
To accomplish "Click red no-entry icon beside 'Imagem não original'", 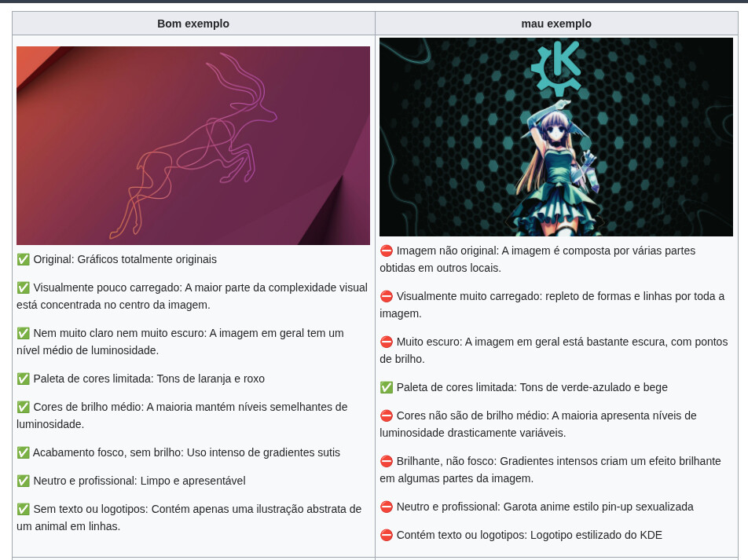I will pyautogui.click(x=387, y=251).
